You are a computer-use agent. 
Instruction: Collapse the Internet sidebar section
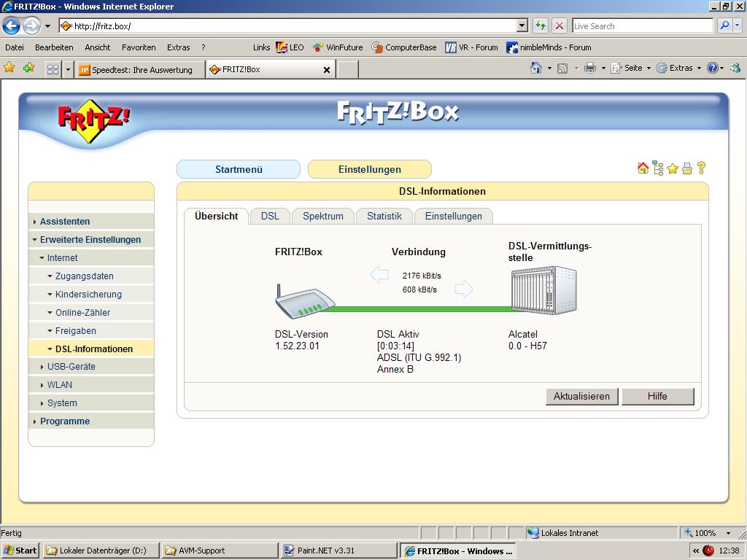click(x=91, y=257)
